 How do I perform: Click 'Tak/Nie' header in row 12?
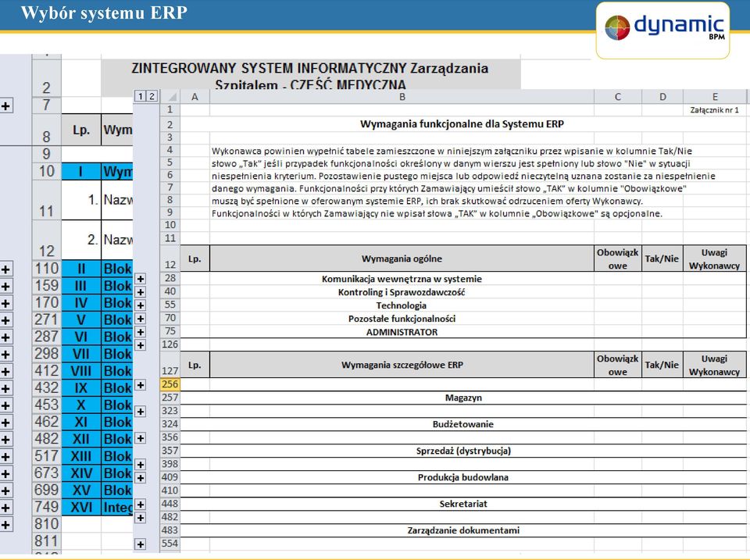point(662,259)
